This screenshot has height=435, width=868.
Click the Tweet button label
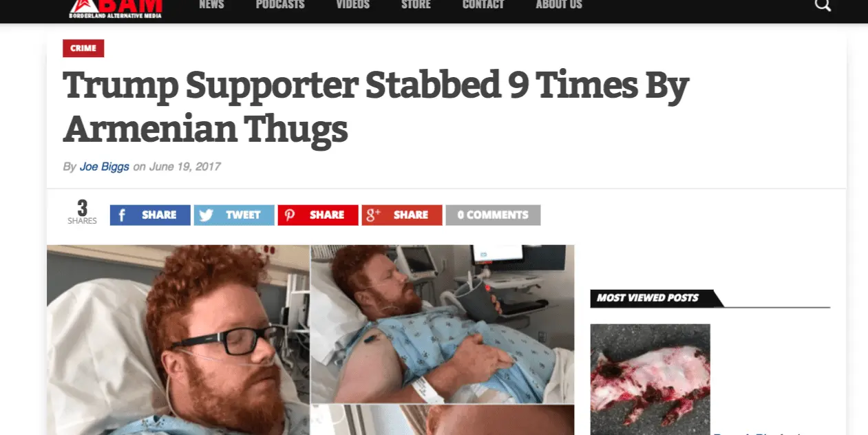pos(243,215)
